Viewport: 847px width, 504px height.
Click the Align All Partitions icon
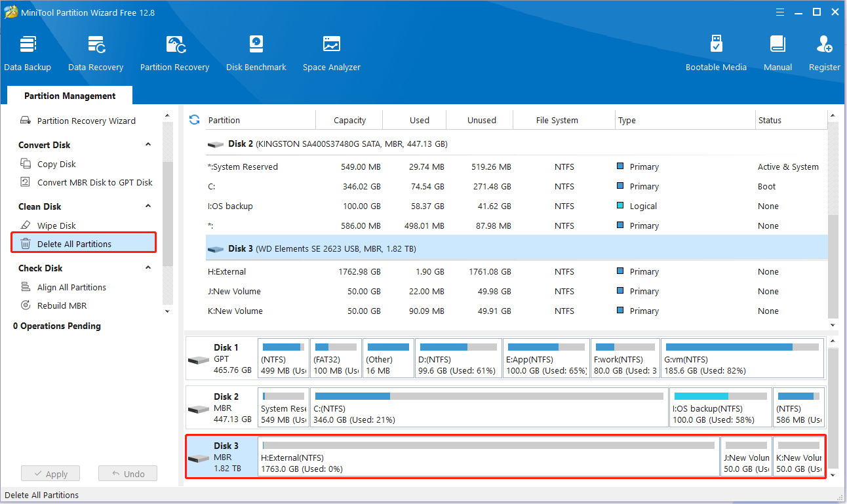pyautogui.click(x=26, y=287)
